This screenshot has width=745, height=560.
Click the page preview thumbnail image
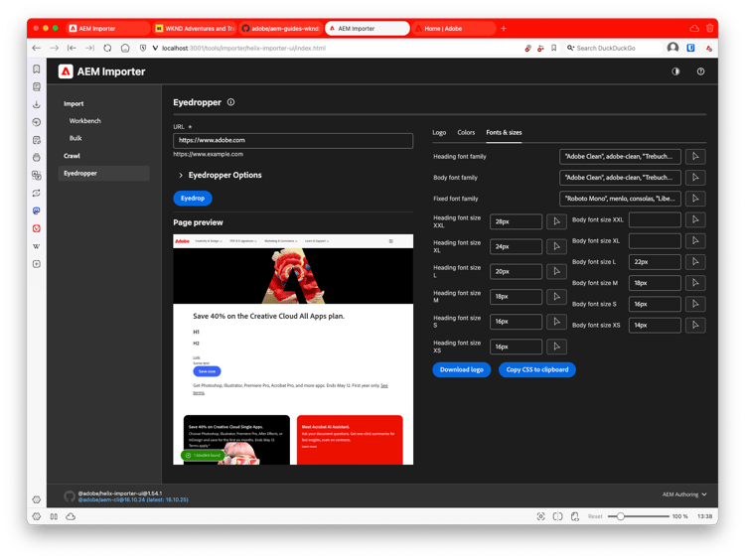point(293,350)
